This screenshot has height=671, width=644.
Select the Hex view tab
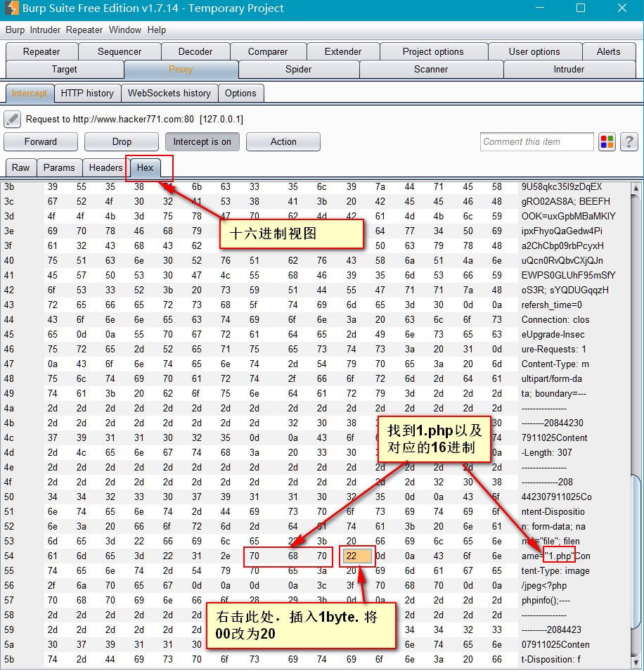[x=145, y=167]
